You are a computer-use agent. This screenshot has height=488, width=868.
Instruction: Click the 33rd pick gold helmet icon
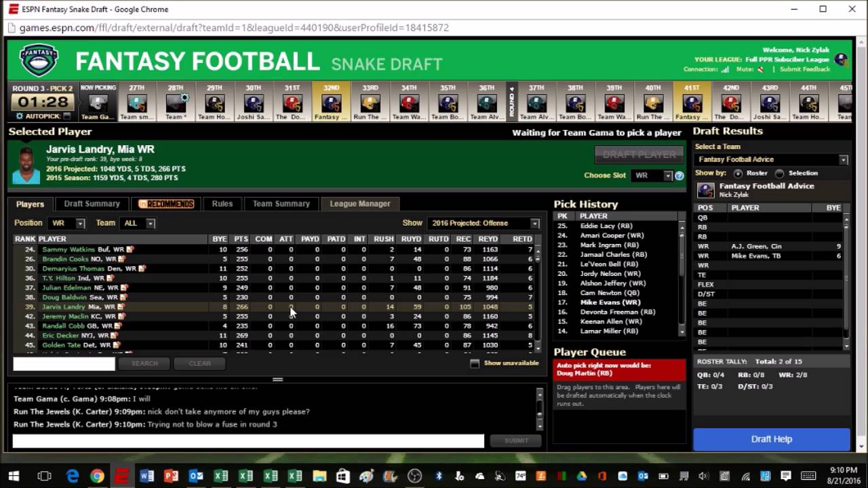[x=370, y=104]
